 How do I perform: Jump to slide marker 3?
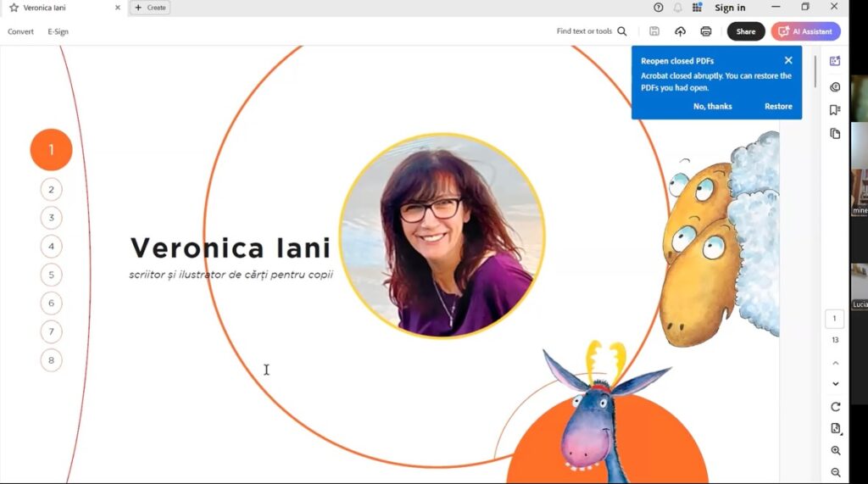click(x=51, y=218)
